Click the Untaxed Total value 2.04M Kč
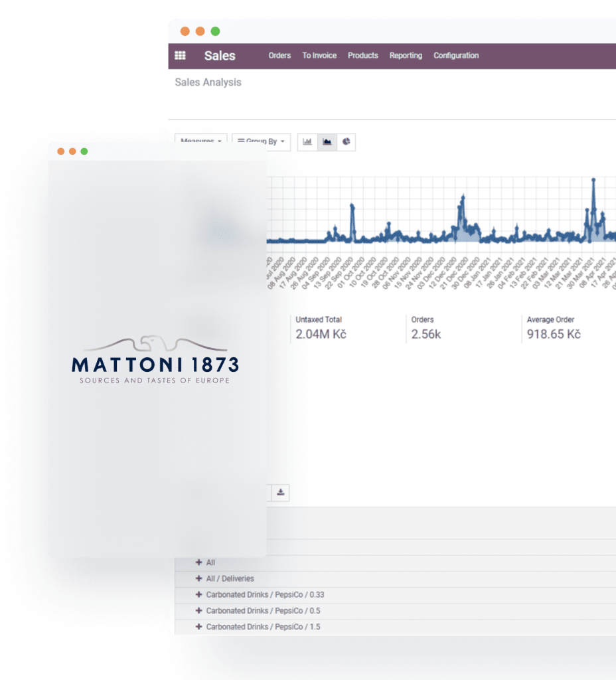 click(321, 335)
